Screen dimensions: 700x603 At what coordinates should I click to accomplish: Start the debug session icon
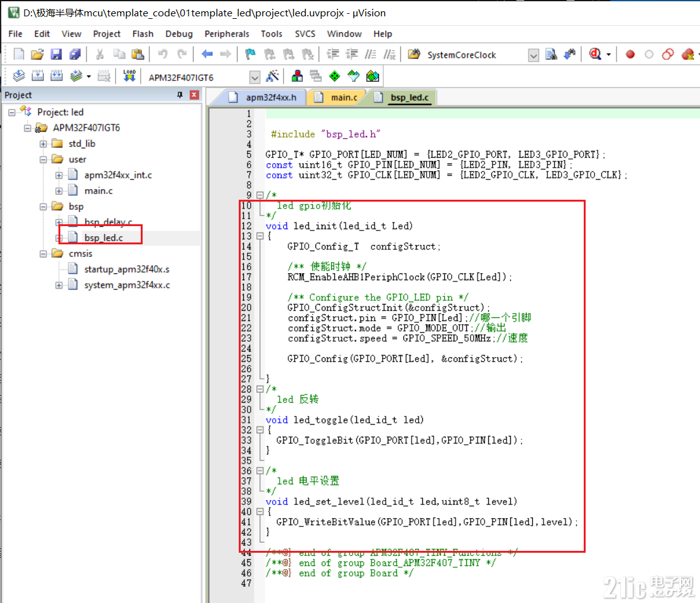595,55
